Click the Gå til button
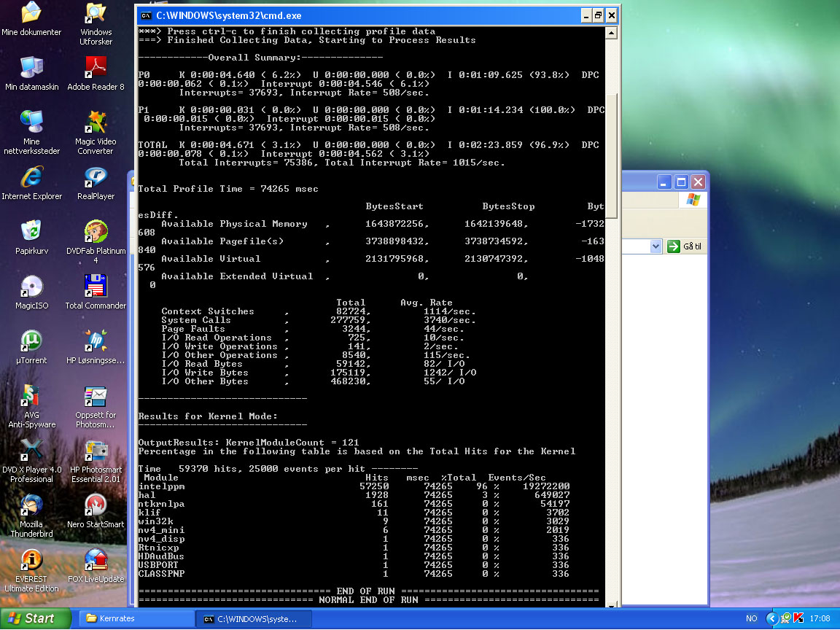Viewport: 840px width, 630px height. pyautogui.click(x=685, y=246)
